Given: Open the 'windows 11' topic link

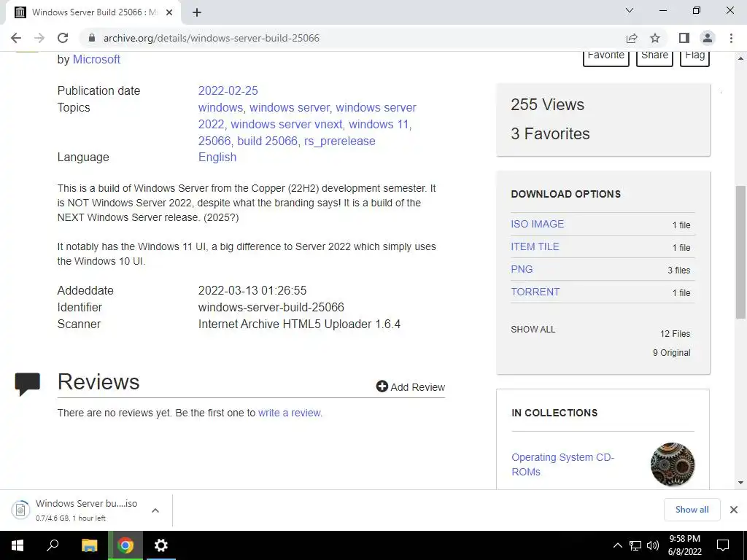Looking at the screenshot, I should coord(379,124).
